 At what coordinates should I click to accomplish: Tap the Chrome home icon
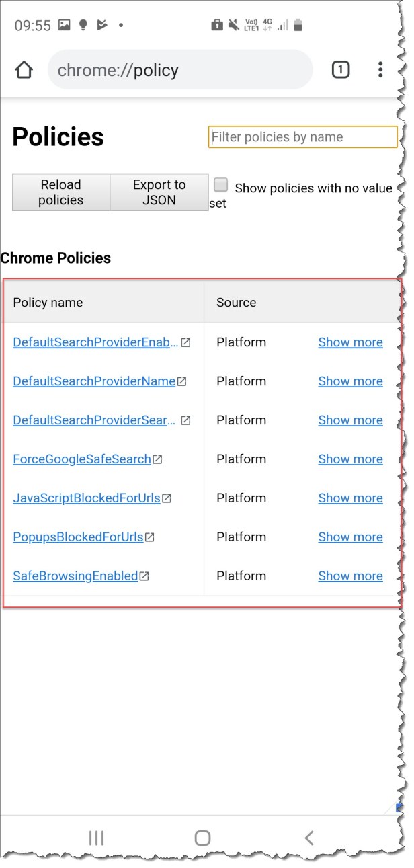pyautogui.click(x=24, y=69)
